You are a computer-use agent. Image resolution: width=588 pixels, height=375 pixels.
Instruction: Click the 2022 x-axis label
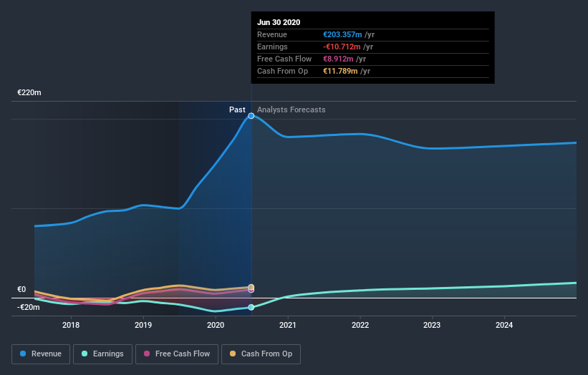[x=360, y=325]
